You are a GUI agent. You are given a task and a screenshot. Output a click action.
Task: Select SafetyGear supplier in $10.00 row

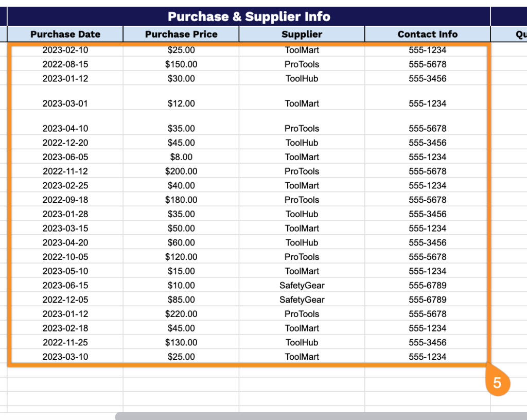[x=302, y=286]
